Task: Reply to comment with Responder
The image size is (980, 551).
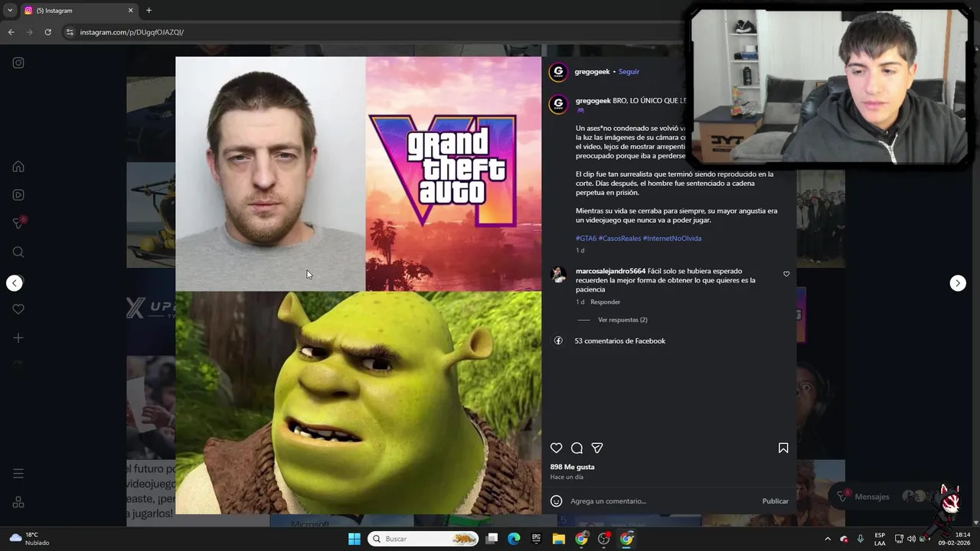Action: 605,302
